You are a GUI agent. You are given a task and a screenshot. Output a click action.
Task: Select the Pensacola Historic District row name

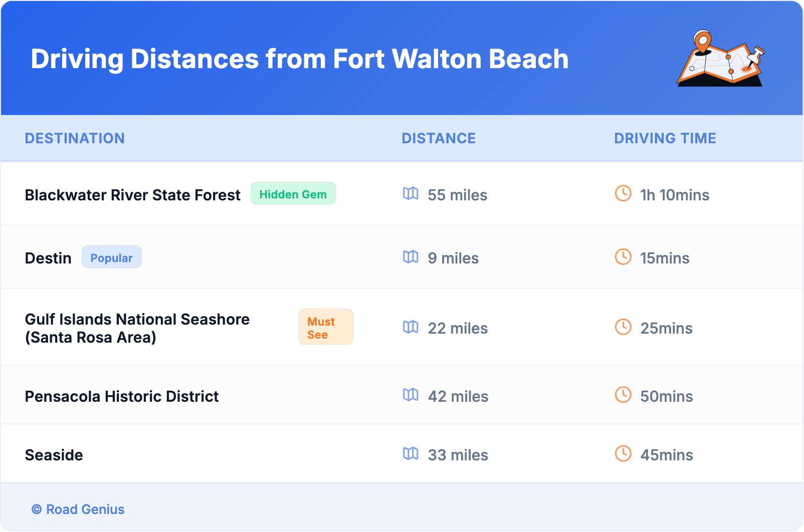tap(122, 396)
